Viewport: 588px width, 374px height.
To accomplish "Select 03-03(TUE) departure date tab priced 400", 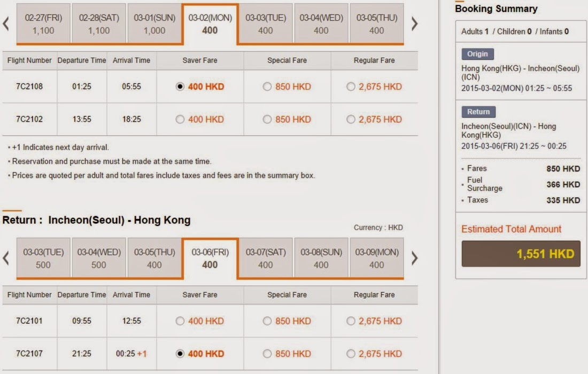I will (x=266, y=24).
